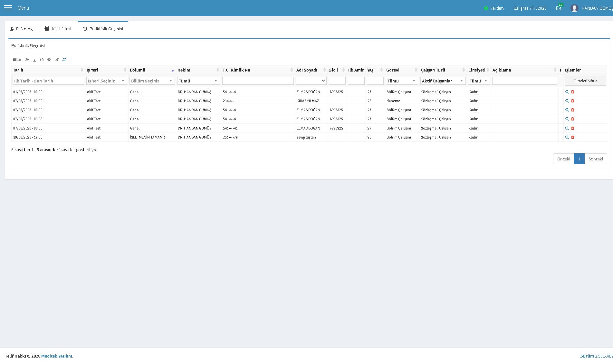The image size is (613, 364).
Task: Focus Açıklama filter input
Action: pos(525,81)
